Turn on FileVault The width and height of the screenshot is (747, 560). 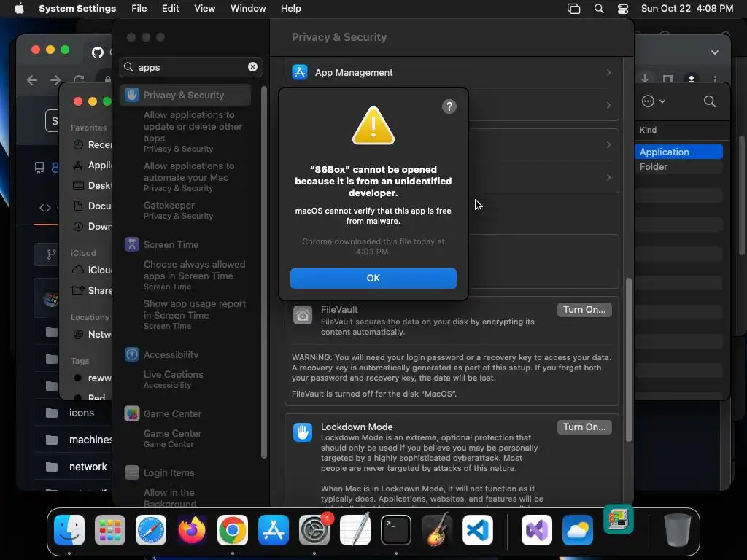[584, 309]
